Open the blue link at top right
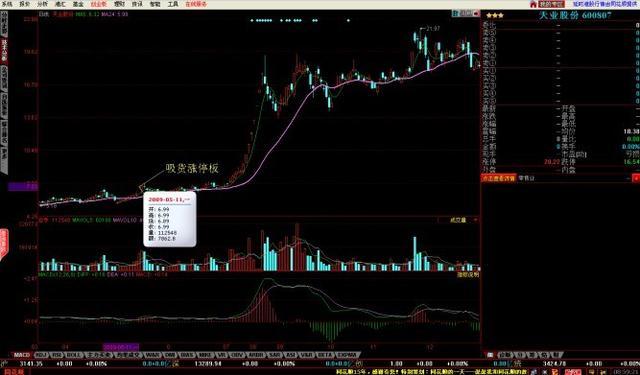 point(606,4)
